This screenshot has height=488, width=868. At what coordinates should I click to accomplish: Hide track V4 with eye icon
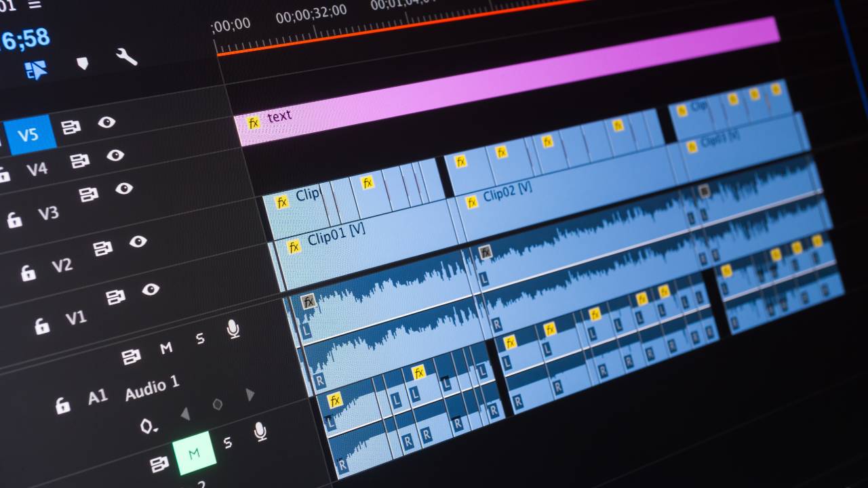click(115, 155)
